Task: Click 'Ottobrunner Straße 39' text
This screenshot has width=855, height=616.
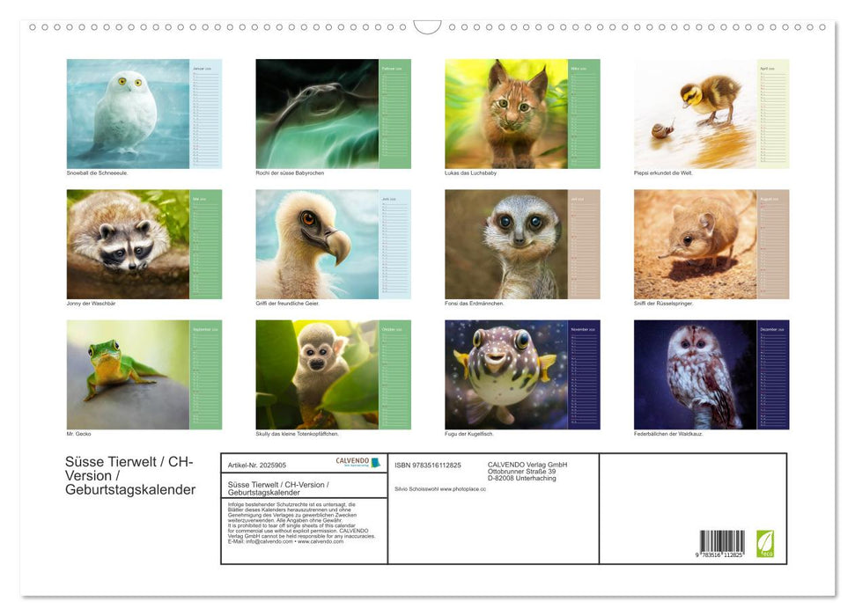Action: 522,472
